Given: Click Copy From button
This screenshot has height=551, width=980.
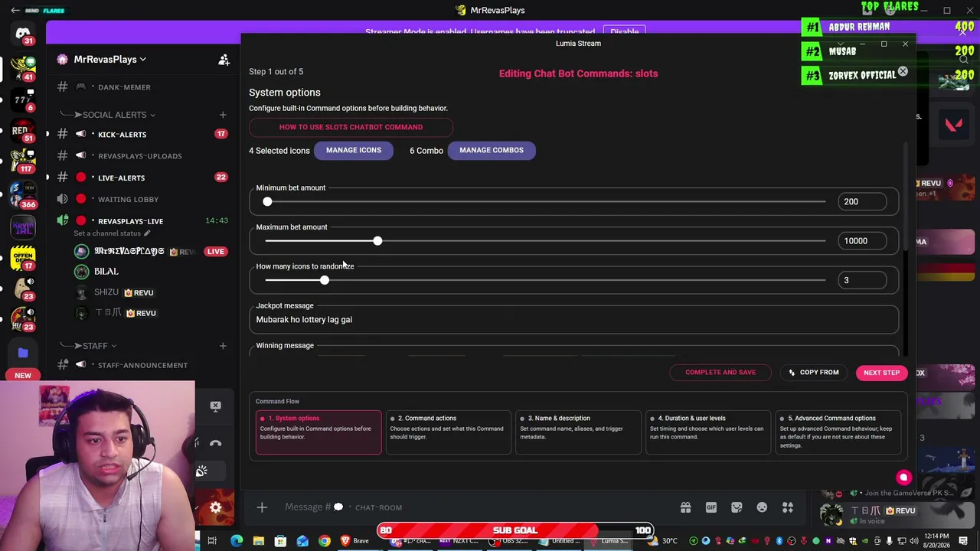Looking at the screenshot, I should click(x=813, y=372).
